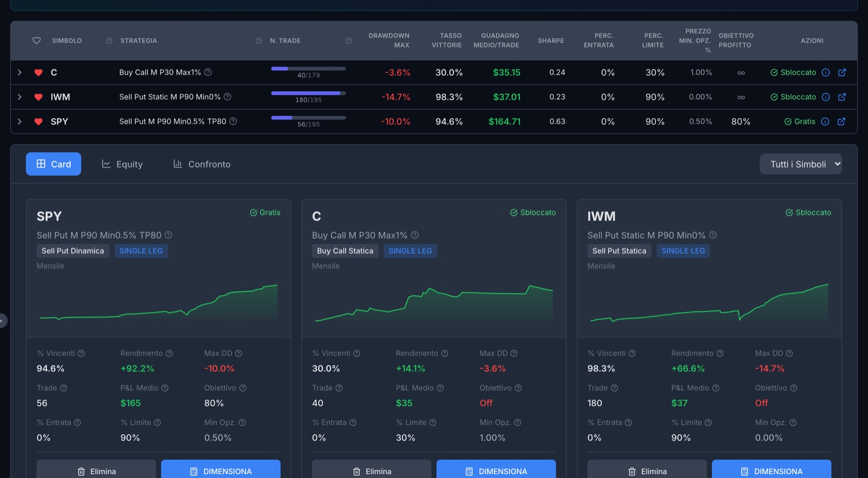
Task: Click DIMENSIONA button on C card
Action: click(x=496, y=470)
